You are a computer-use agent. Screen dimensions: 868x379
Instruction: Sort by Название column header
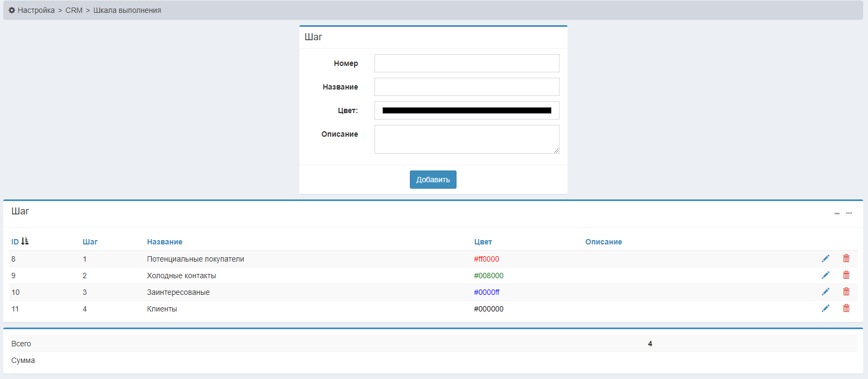pyautogui.click(x=164, y=242)
